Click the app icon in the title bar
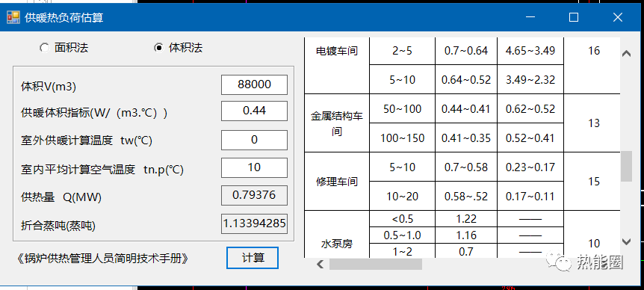 (x=13, y=17)
